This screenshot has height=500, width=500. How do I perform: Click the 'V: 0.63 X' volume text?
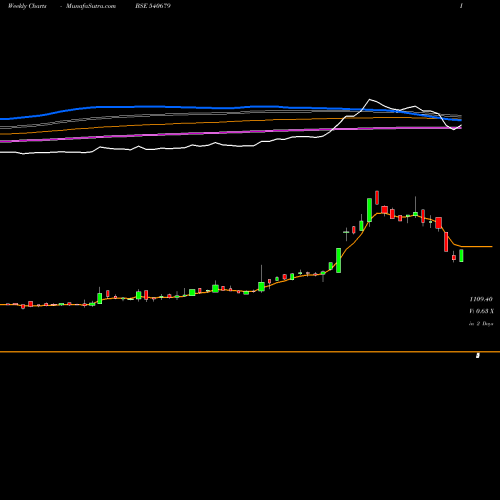[481, 311]
